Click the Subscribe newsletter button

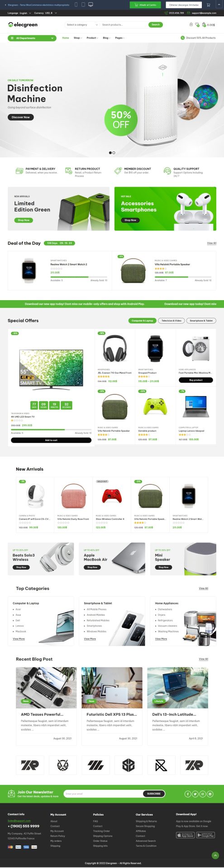click(154, 794)
